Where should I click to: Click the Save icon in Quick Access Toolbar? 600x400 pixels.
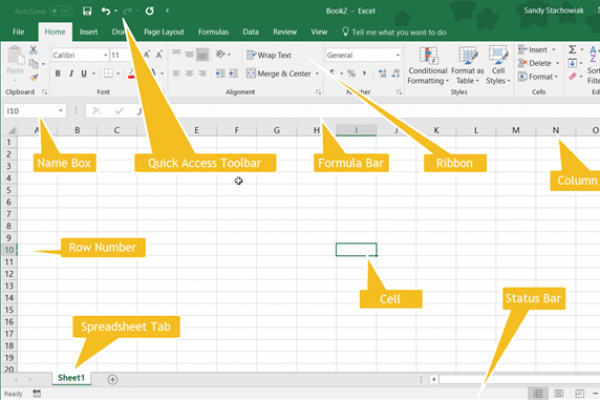coord(88,10)
